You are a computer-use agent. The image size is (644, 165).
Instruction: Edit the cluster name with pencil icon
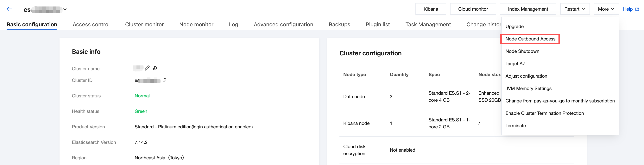pos(147,68)
